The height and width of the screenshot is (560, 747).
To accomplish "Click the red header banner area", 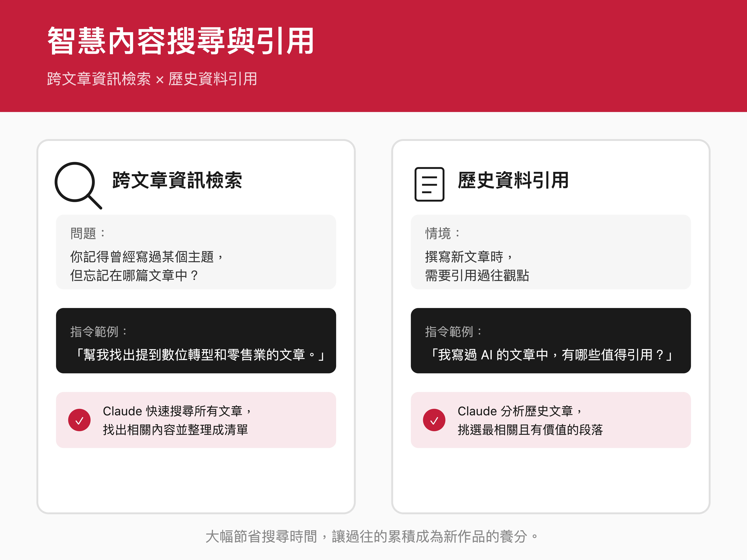I will pyautogui.click(x=540, y=56).
